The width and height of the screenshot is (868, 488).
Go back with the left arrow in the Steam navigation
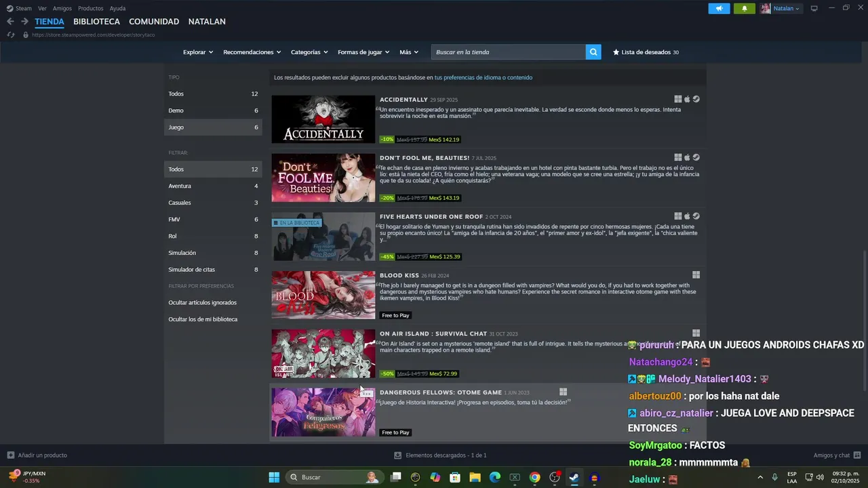point(10,22)
